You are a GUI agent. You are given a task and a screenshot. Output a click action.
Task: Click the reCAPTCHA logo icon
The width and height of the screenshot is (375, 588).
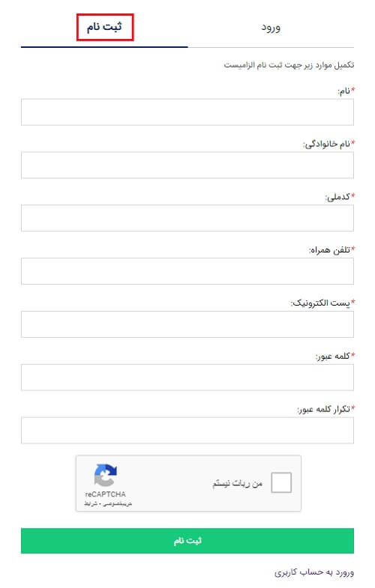pyautogui.click(x=106, y=475)
